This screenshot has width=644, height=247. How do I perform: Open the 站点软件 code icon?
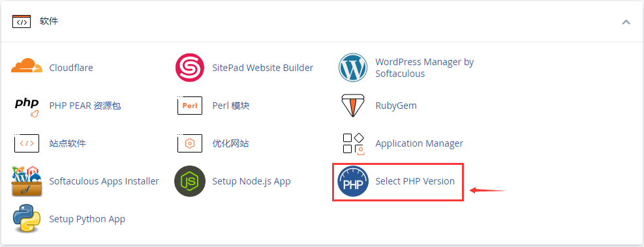(x=27, y=143)
